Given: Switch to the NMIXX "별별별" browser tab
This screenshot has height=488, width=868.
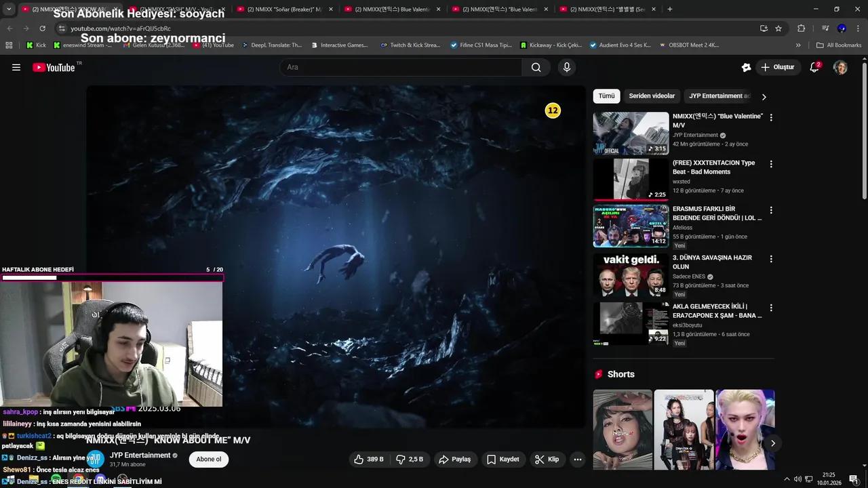Looking at the screenshot, I should coord(608,9).
